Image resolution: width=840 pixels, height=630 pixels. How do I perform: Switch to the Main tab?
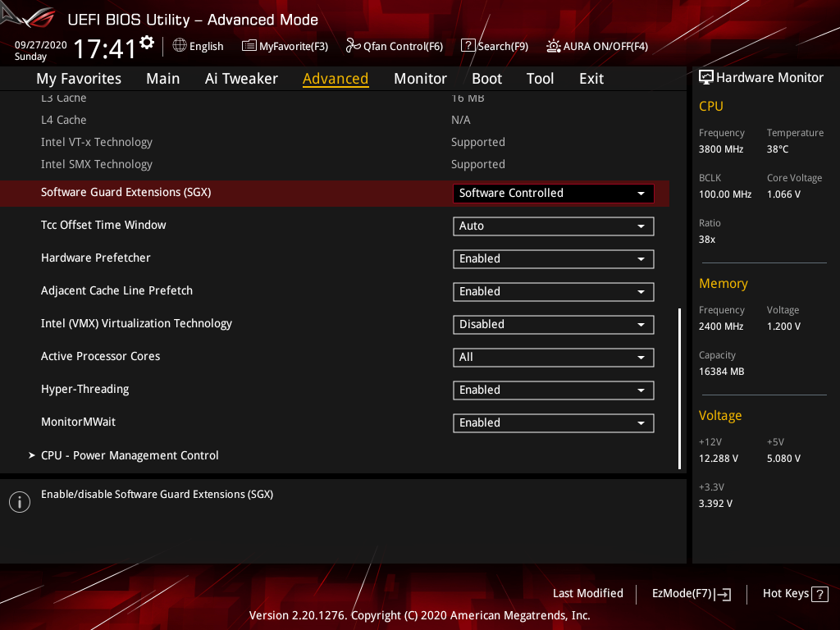[x=163, y=79]
